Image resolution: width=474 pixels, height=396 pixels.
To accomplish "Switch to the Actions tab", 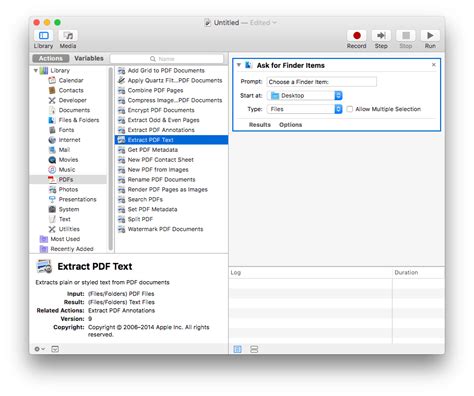I will (51, 58).
